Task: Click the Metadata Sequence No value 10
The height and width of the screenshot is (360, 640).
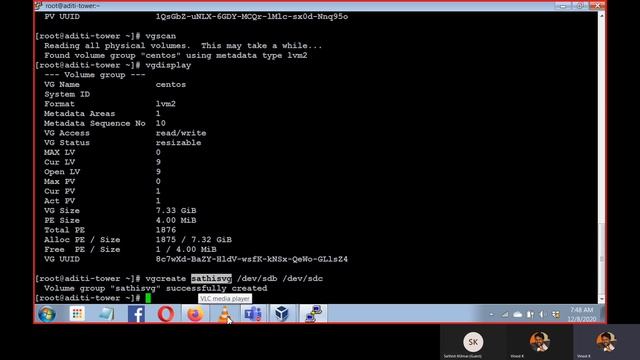Action: [x=160, y=123]
